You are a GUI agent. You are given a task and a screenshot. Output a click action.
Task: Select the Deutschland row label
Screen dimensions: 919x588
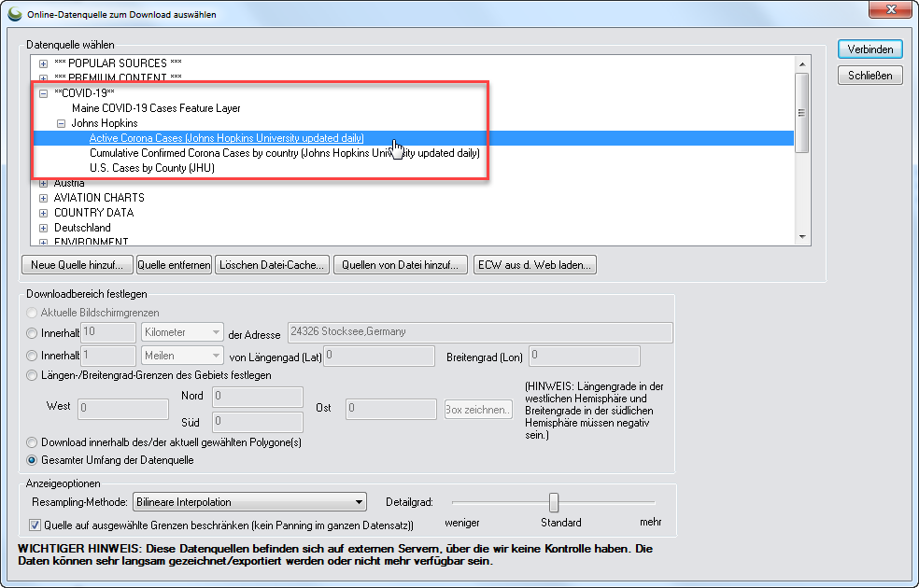(x=82, y=228)
